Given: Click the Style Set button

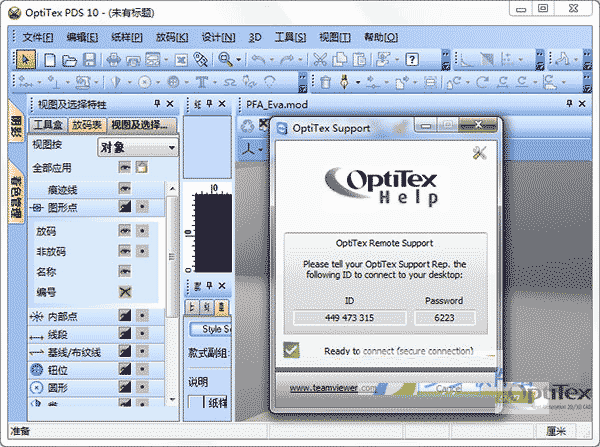Looking at the screenshot, I should (212, 329).
